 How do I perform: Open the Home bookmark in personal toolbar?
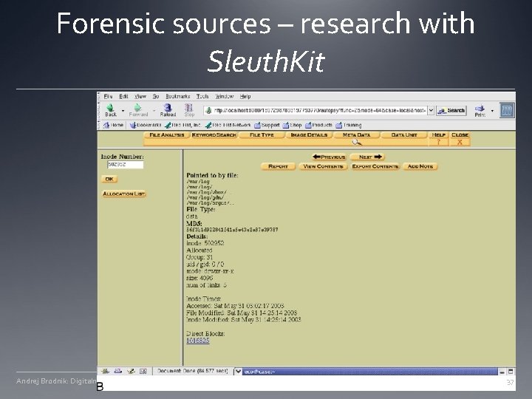coord(113,125)
